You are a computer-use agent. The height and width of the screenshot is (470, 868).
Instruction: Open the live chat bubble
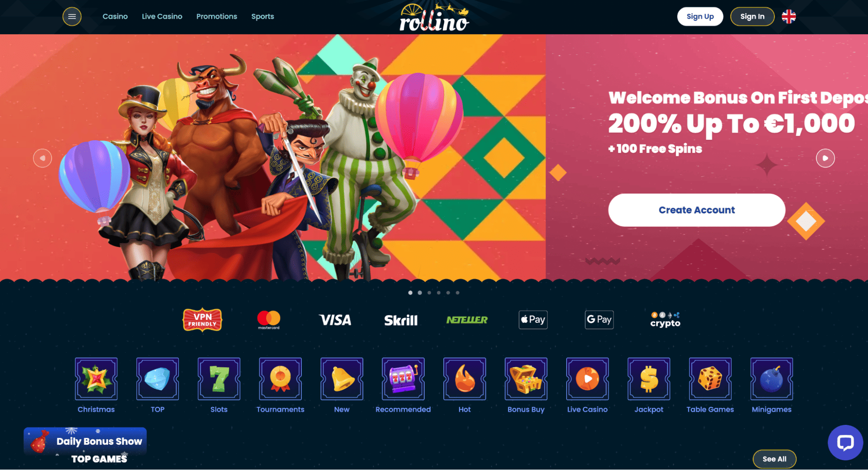[x=845, y=443]
